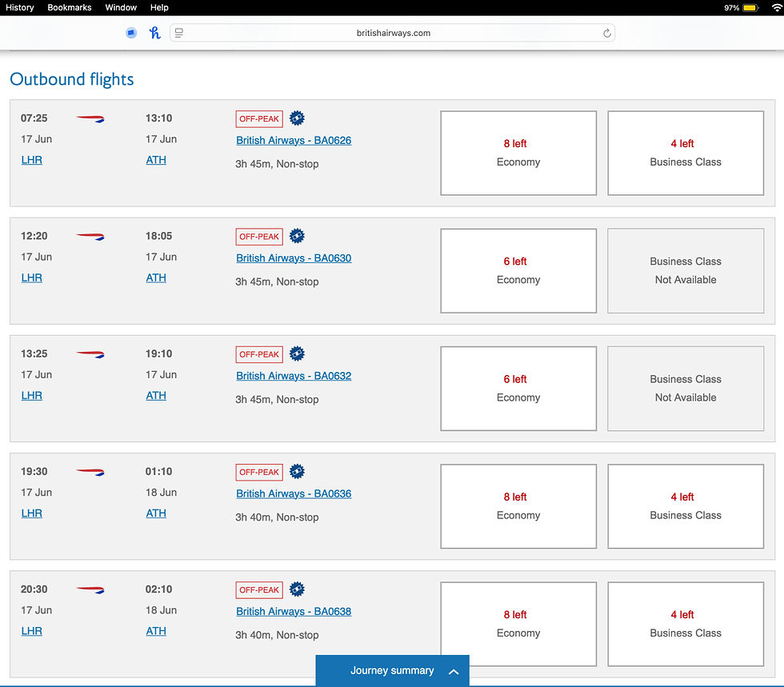
Task: Select Economy 6 left on BA0630
Action: (x=518, y=270)
